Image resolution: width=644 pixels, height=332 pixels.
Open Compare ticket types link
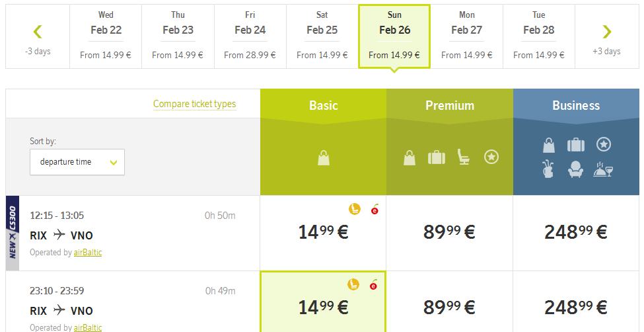point(195,104)
